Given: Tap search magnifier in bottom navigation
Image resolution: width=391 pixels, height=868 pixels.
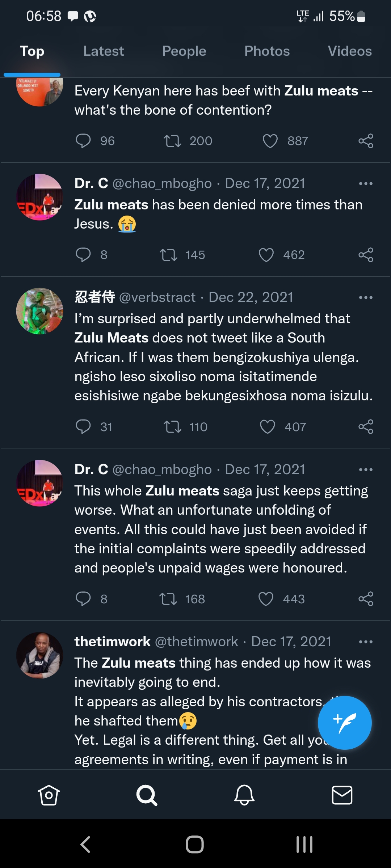Looking at the screenshot, I should [x=147, y=795].
